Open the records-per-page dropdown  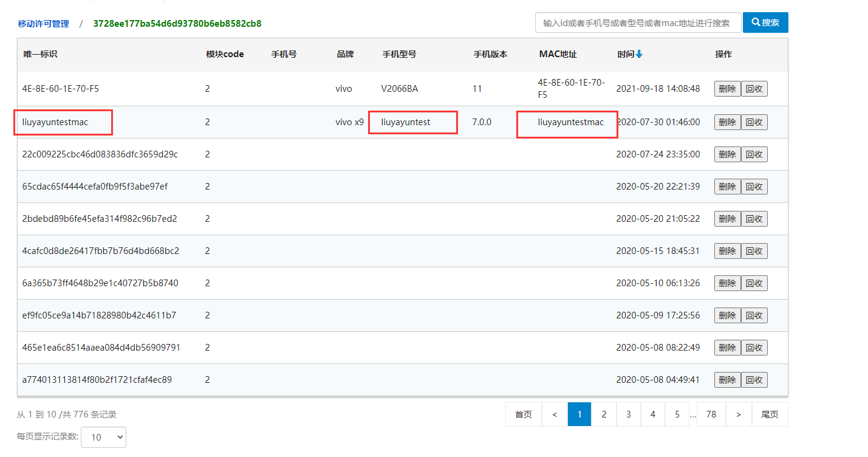[x=103, y=437]
